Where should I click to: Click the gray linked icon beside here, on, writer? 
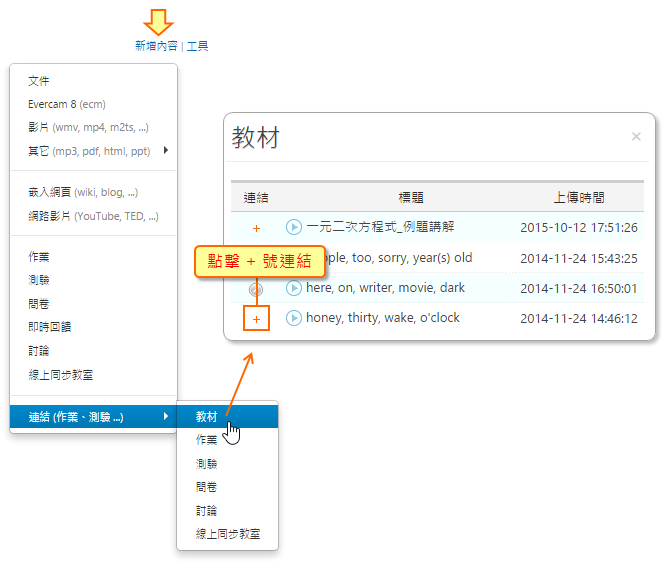(x=256, y=289)
